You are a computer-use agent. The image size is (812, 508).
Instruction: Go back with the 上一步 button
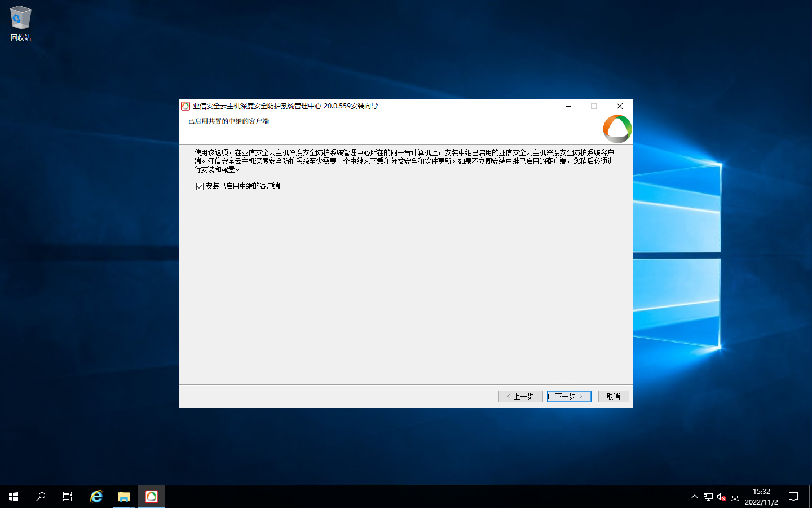click(520, 396)
